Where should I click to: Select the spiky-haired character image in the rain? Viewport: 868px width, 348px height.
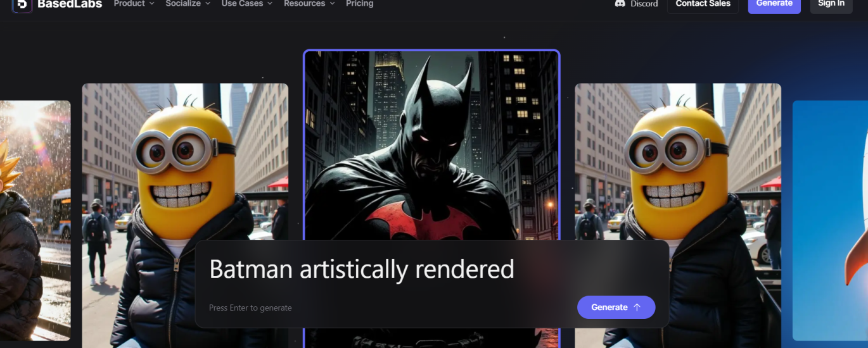35,220
